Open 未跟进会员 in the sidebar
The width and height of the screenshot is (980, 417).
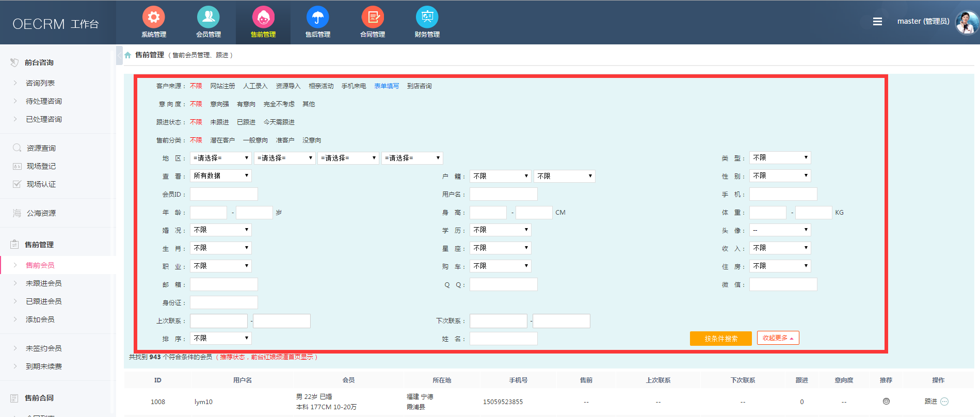[44, 283]
